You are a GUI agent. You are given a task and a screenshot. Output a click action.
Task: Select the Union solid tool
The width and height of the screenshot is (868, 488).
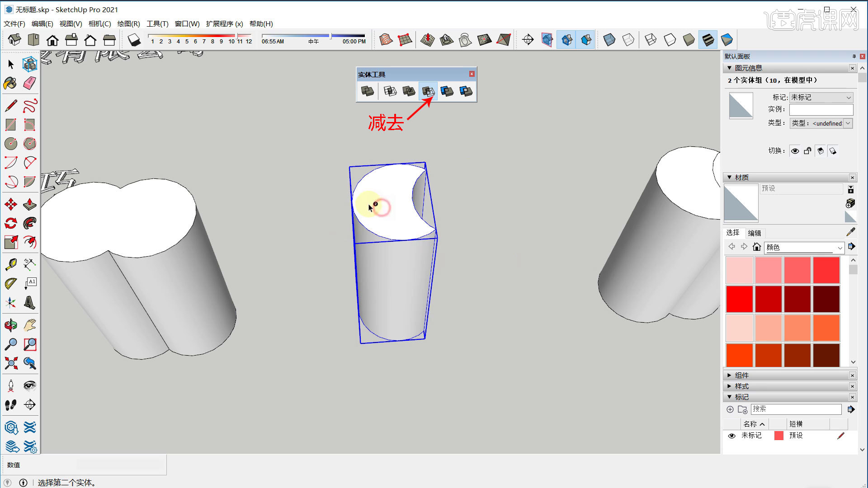pyautogui.click(x=409, y=91)
